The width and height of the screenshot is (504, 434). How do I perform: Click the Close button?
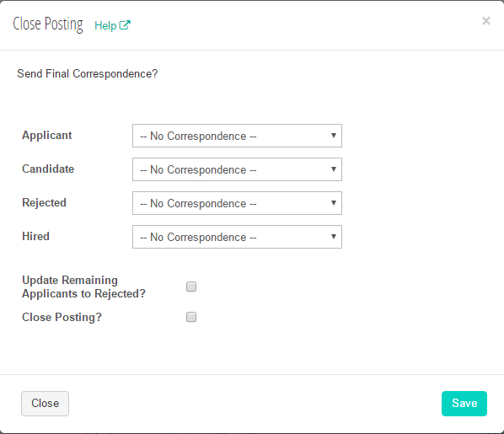[45, 404]
